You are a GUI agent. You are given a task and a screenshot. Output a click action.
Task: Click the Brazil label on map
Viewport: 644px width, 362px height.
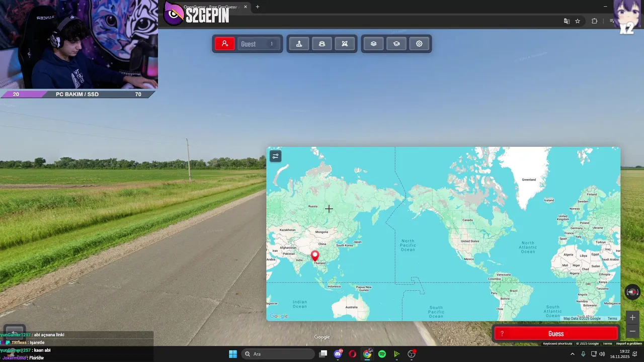(514, 291)
